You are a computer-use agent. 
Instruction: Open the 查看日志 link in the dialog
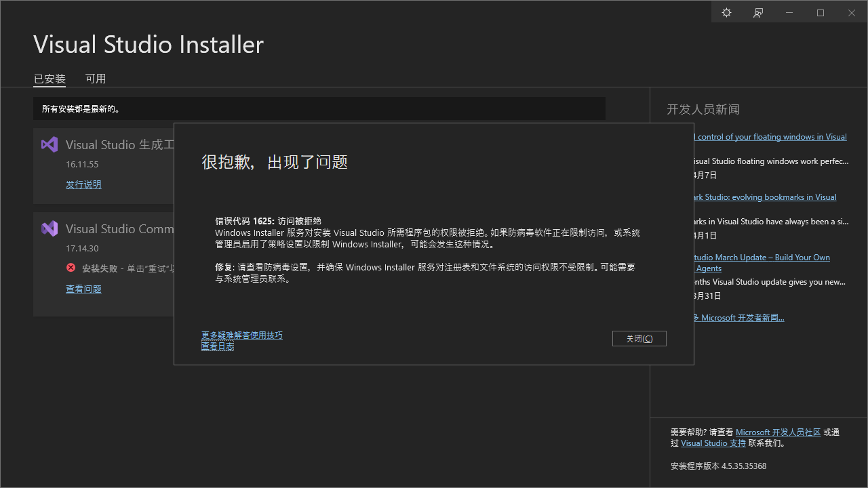(218, 346)
